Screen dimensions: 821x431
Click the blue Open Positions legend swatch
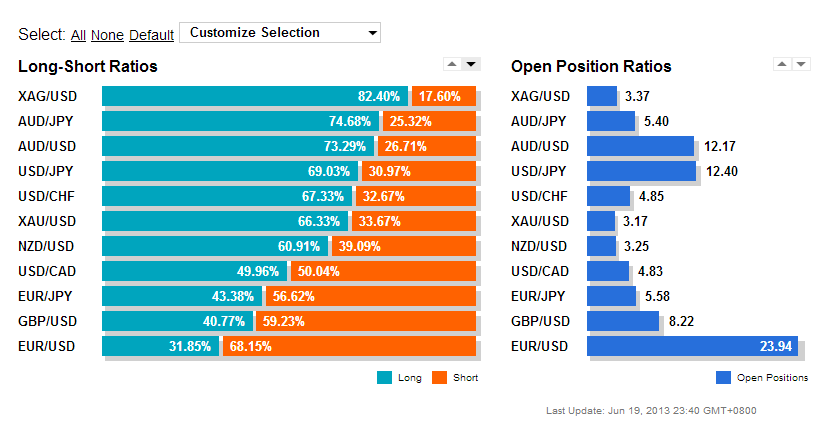click(723, 378)
